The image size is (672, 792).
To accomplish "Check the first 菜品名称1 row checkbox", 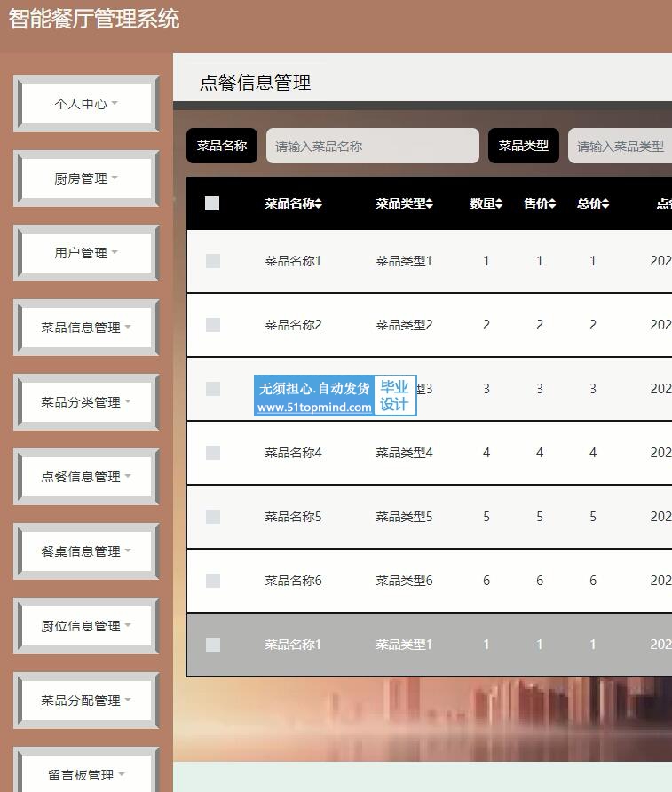I will pyautogui.click(x=213, y=261).
